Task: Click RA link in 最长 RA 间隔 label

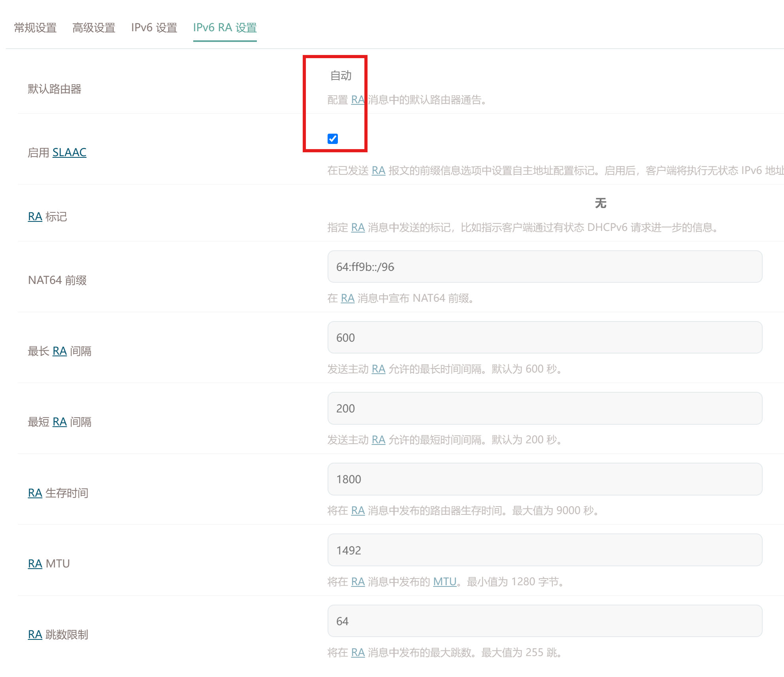Action: point(59,351)
